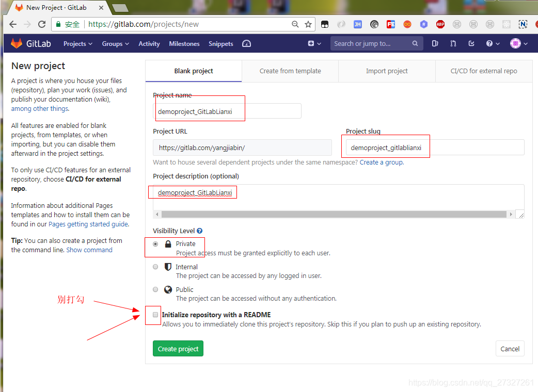538x392 pixels.
Task: Click the green Create project button
Action: tap(178, 349)
